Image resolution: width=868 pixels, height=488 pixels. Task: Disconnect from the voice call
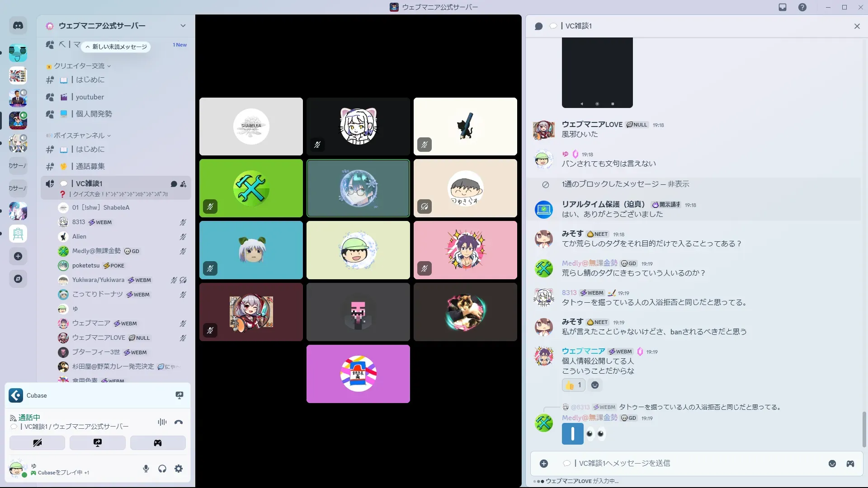(179, 422)
